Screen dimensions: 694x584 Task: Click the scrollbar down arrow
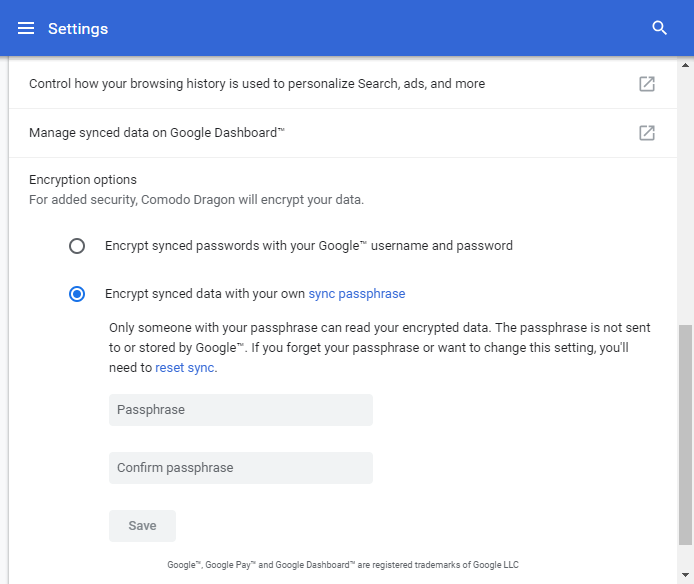click(685, 575)
